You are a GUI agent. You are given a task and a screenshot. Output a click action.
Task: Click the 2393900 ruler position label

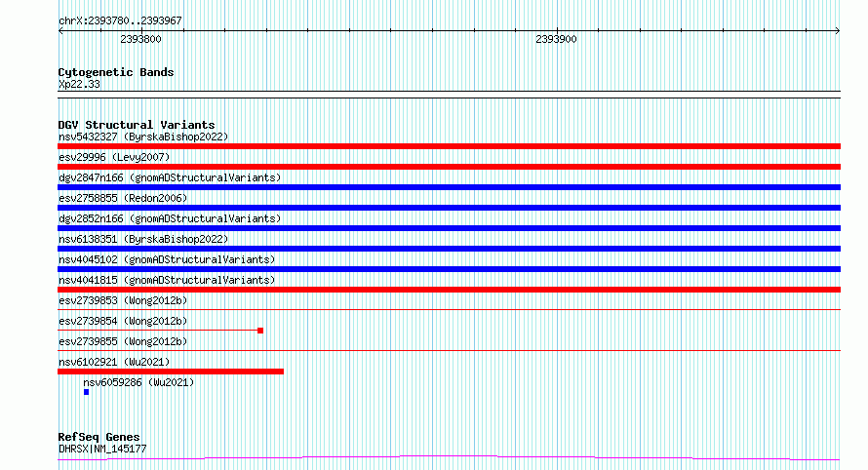pyautogui.click(x=556, y=39)
